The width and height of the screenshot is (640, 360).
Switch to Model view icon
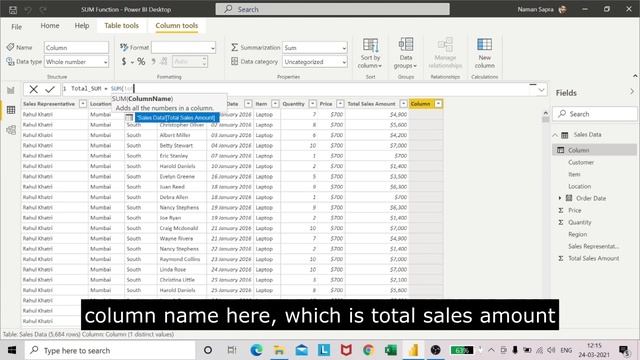11,130
